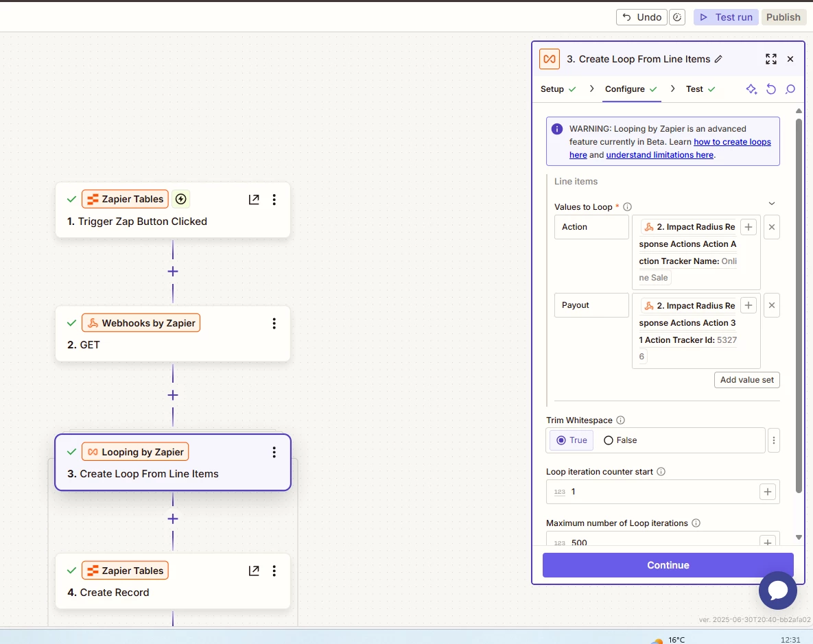Click the Looping by Zapier app badge
The image size is (813, 644).
[x=135, y=452]
